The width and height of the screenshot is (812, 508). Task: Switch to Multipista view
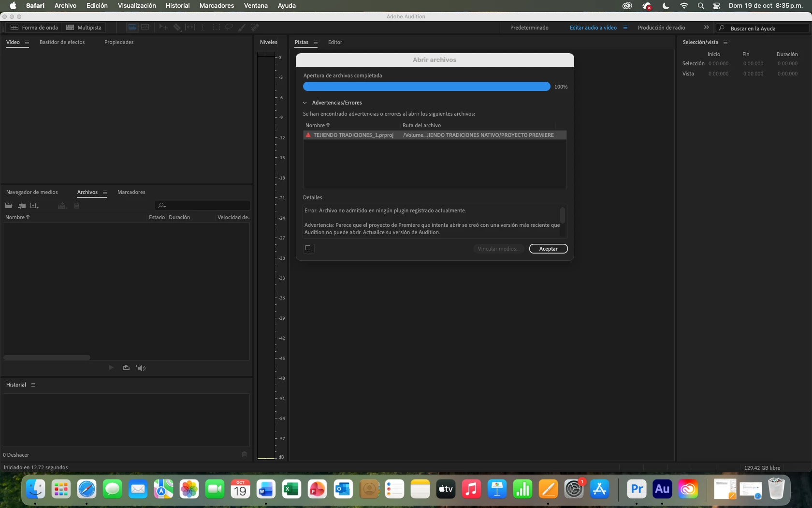(84, 28)
